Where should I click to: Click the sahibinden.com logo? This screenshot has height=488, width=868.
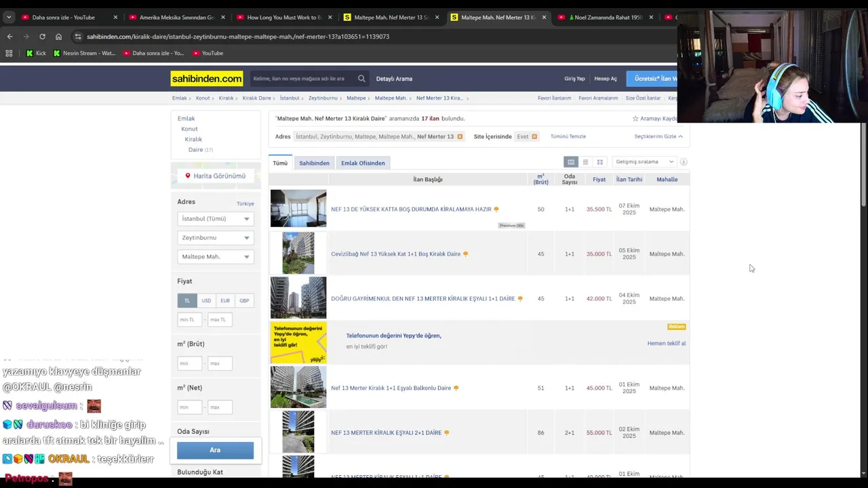click(206, 79)
